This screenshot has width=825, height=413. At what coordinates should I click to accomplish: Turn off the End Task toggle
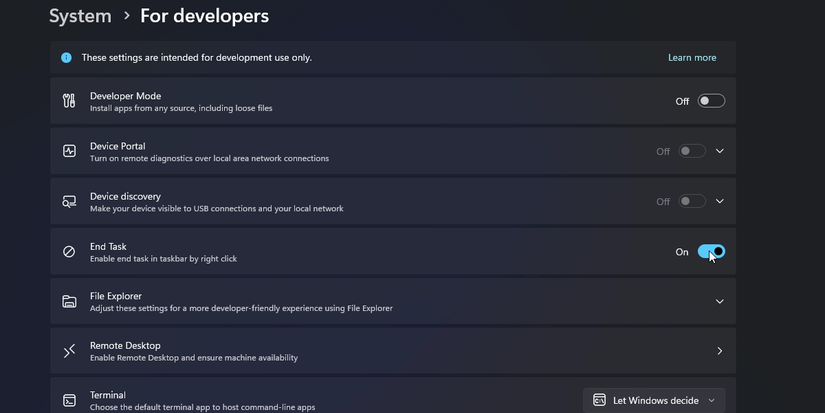(x=711, y=252)
